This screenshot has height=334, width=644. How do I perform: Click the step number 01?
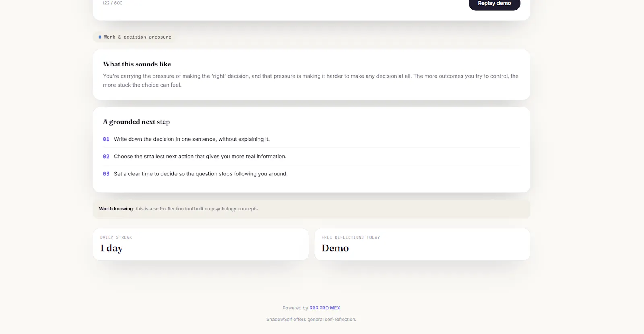106,139
